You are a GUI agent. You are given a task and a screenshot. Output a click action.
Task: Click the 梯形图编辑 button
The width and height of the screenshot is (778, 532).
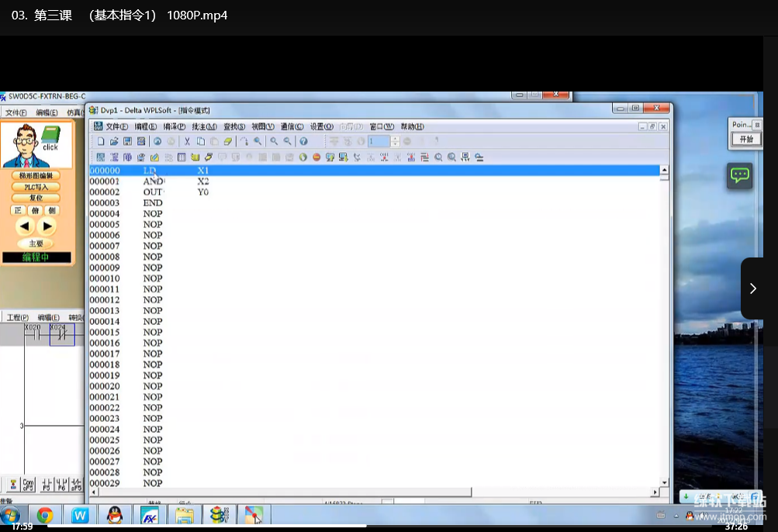pos(36,176)
